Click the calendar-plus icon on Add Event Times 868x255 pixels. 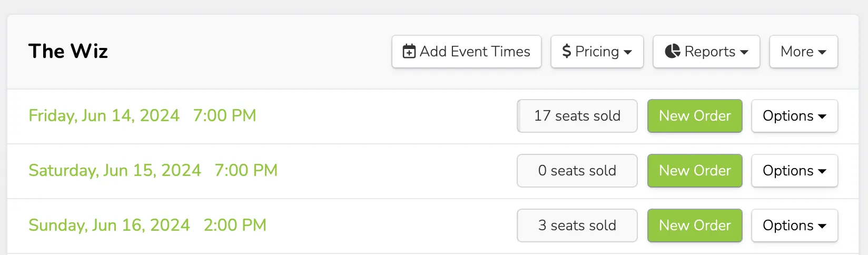(409, 51)
